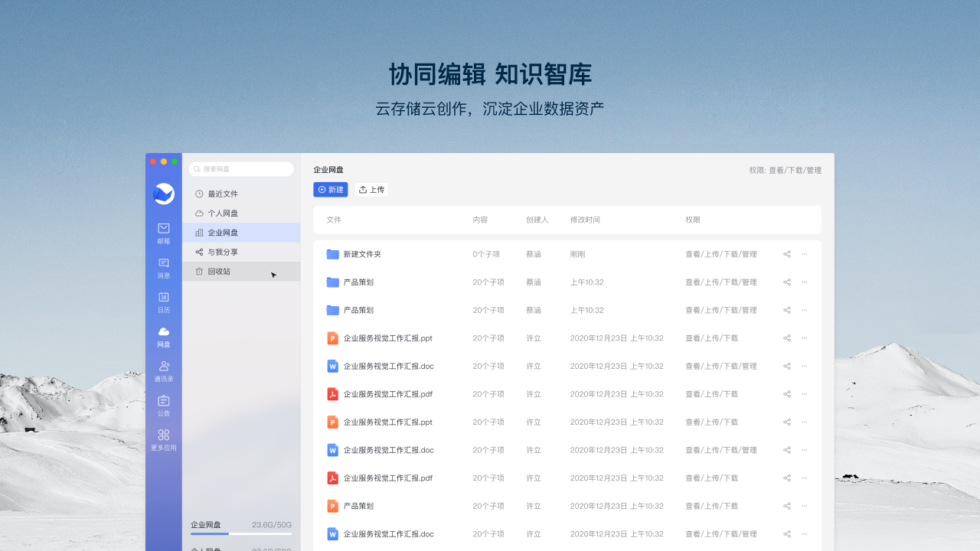The width and height of the screenshot is (980, 551).
Task: Open the 邮箱 mail icon in sidebar
Action: coord(164,228)
